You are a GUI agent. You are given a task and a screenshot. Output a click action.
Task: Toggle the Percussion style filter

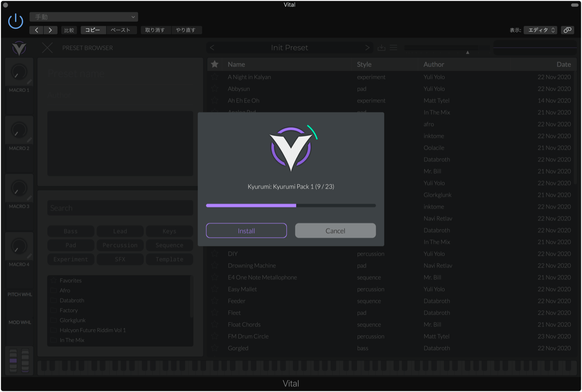click(120, 245)
